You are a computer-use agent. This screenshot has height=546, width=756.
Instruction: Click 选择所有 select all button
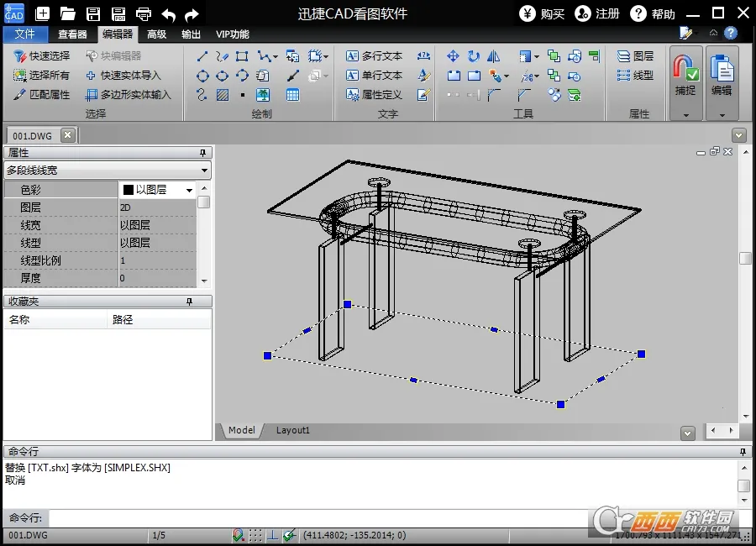click(41, 76)
